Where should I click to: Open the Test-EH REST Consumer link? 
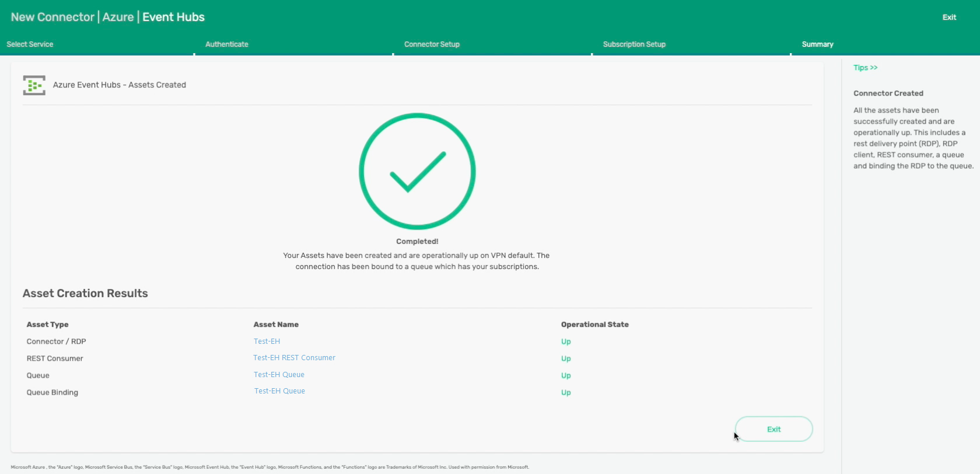point(294,358)
